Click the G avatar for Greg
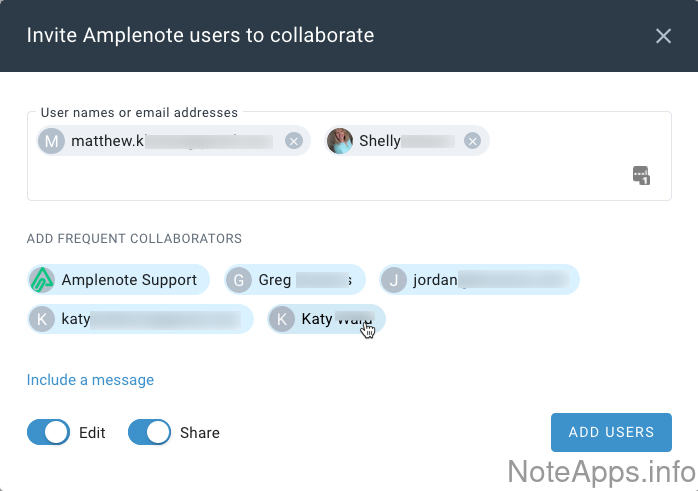Viewport: 698px width, 491px height. pyautogui.click(x=239, y=280)
